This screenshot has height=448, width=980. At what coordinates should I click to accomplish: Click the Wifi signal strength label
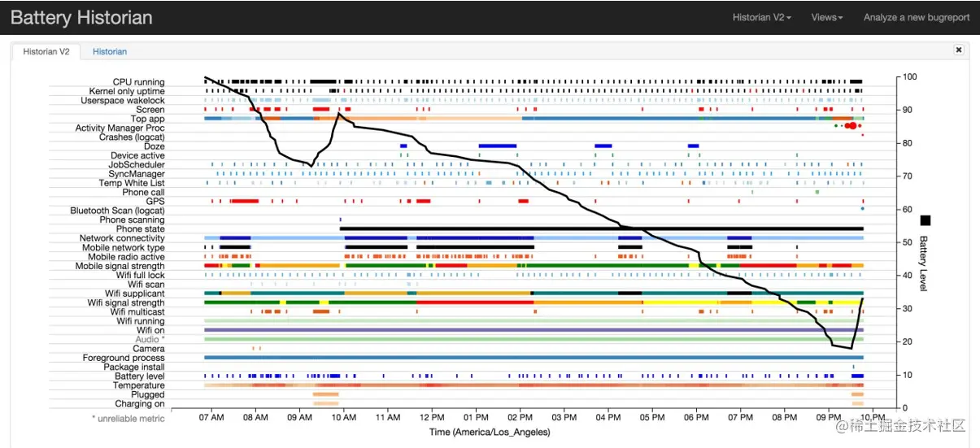click(126, 303)
